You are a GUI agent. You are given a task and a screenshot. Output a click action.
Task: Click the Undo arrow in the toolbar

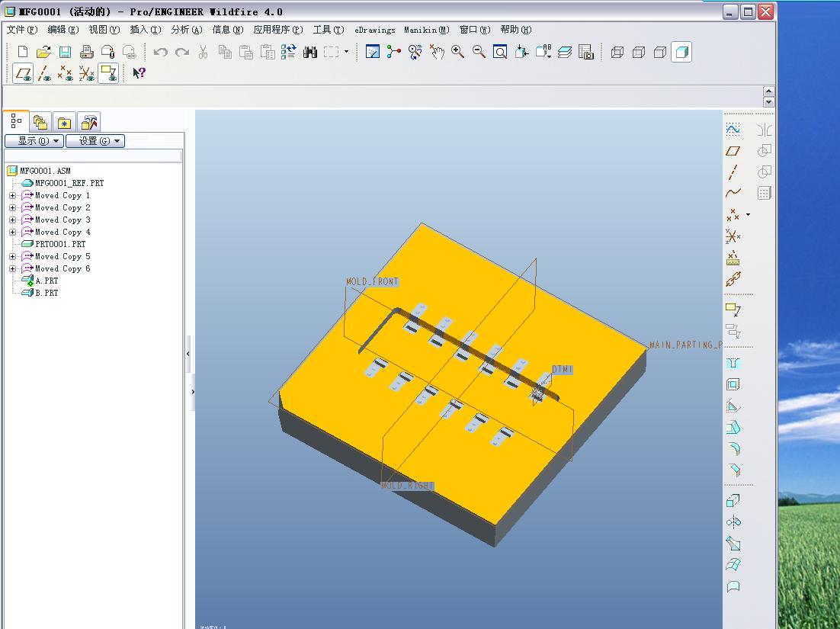(160, 52)
